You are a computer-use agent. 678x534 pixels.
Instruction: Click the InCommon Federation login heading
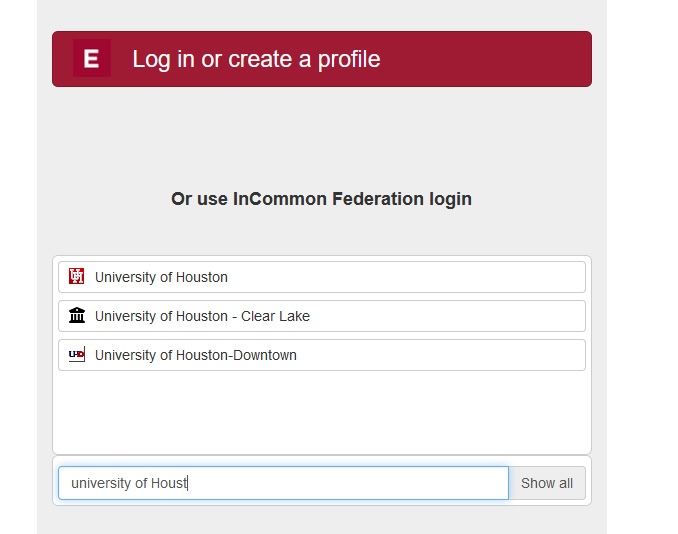click(321, 199)
